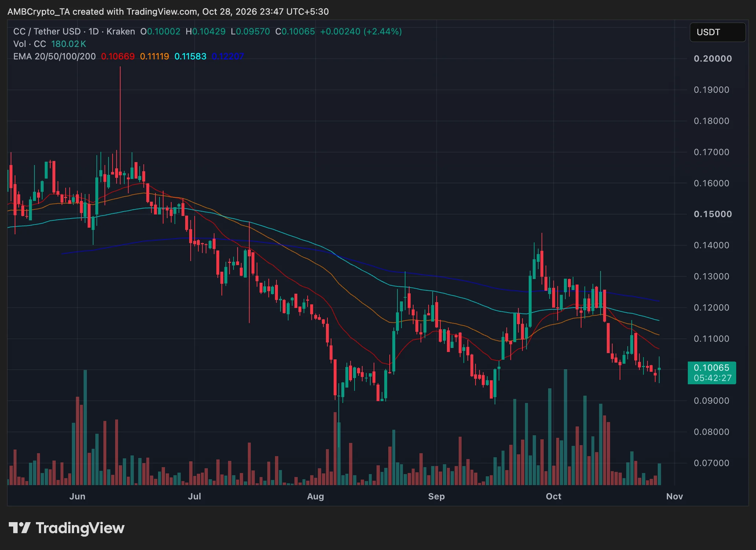Click the EMA 100 value 0.11583
The height and width of the screenshot is (550, 756).
pyautogui.click(x=191, y=56)
